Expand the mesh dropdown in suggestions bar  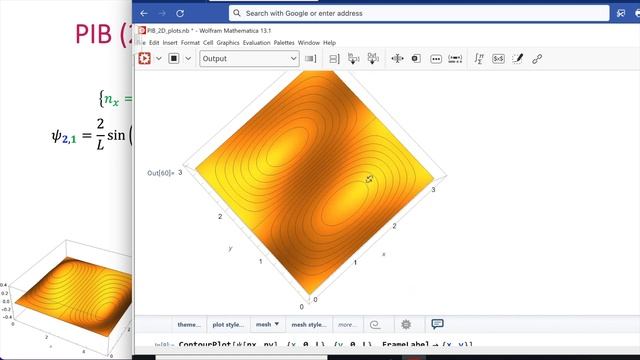[267, 324]
